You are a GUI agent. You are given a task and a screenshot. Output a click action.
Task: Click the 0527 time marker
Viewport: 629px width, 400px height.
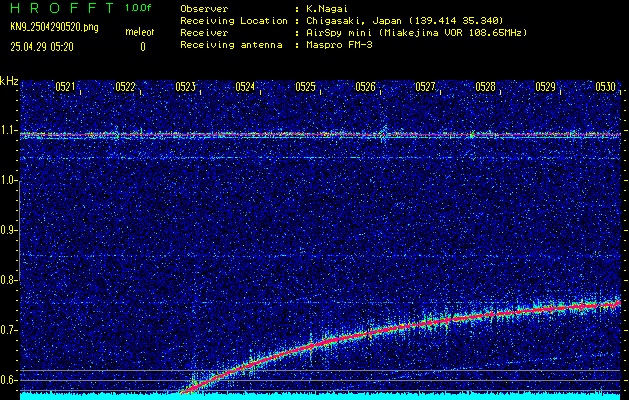tap(425, 87)
